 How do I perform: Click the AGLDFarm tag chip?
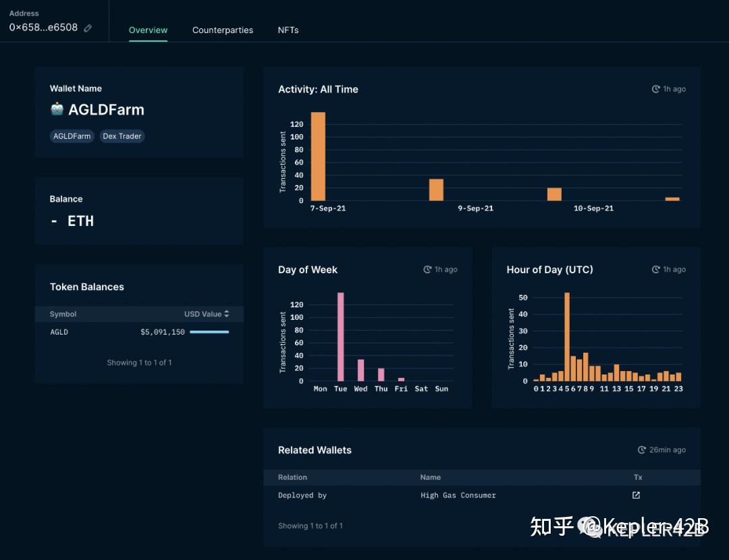point(72,136)
